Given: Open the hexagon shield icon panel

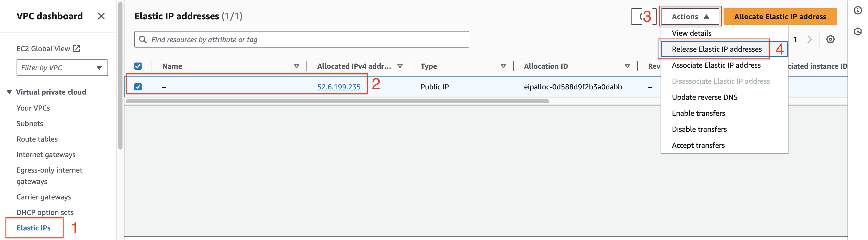Looking at the screenshot, I should point(858,32).
